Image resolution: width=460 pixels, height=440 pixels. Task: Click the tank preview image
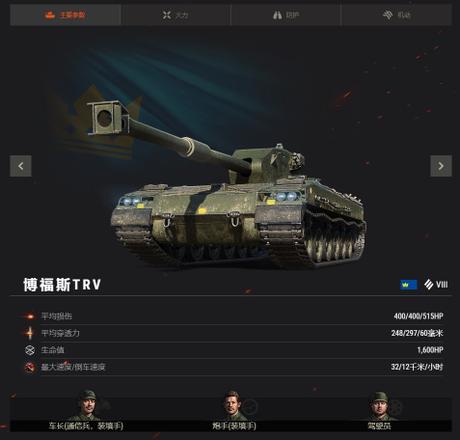[x=230, y=185]
